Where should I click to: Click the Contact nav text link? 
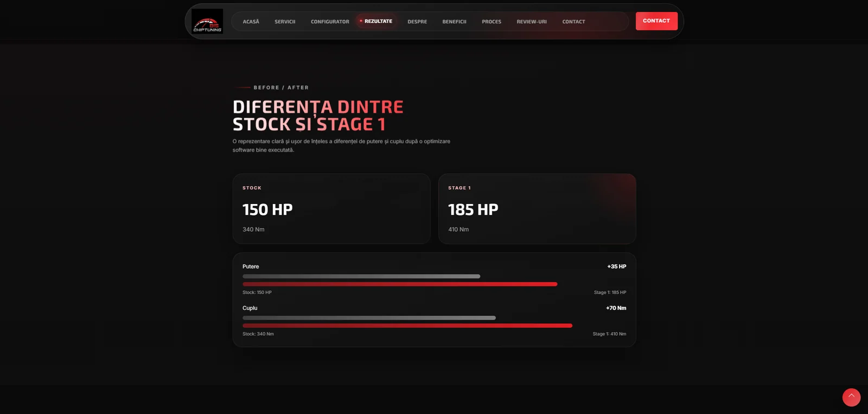573,22
